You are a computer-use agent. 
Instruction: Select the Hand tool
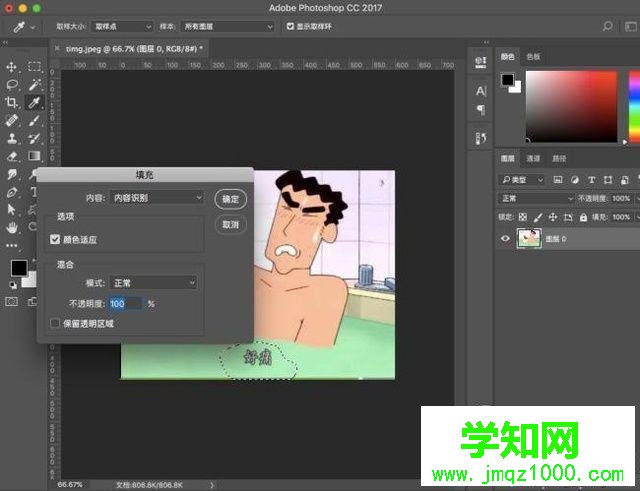[11, 227]
